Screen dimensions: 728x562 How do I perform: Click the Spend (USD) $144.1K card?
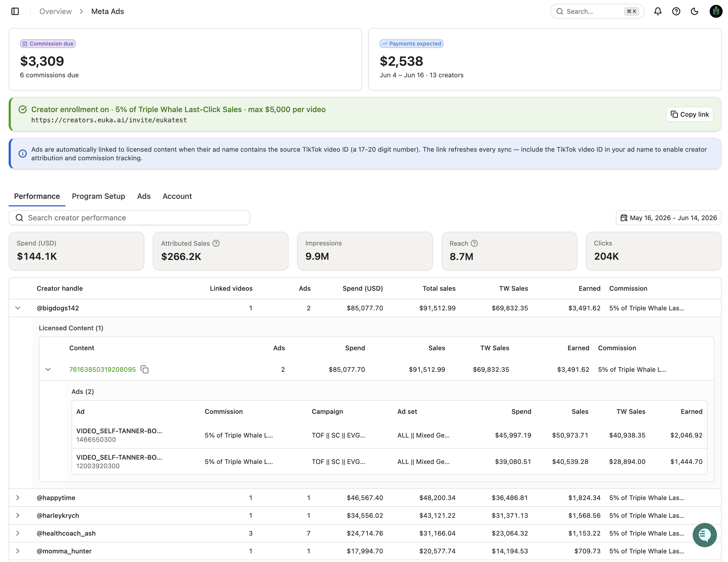(76, 251)
